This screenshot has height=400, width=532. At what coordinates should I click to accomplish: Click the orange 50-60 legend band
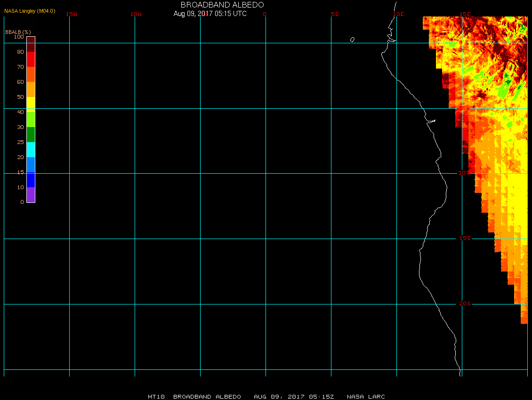pyautogui.click(x=31, y=89)
